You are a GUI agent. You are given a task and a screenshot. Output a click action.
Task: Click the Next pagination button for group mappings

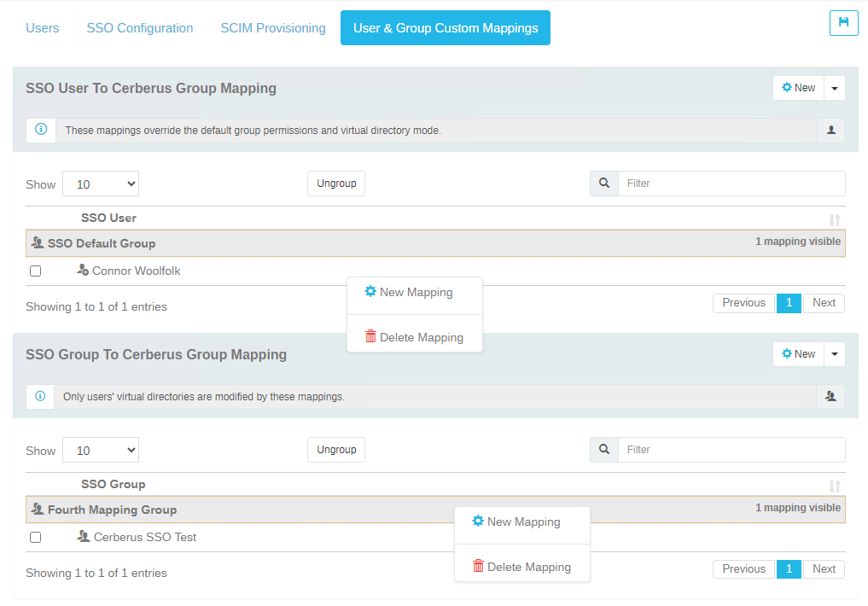point(823,568)
